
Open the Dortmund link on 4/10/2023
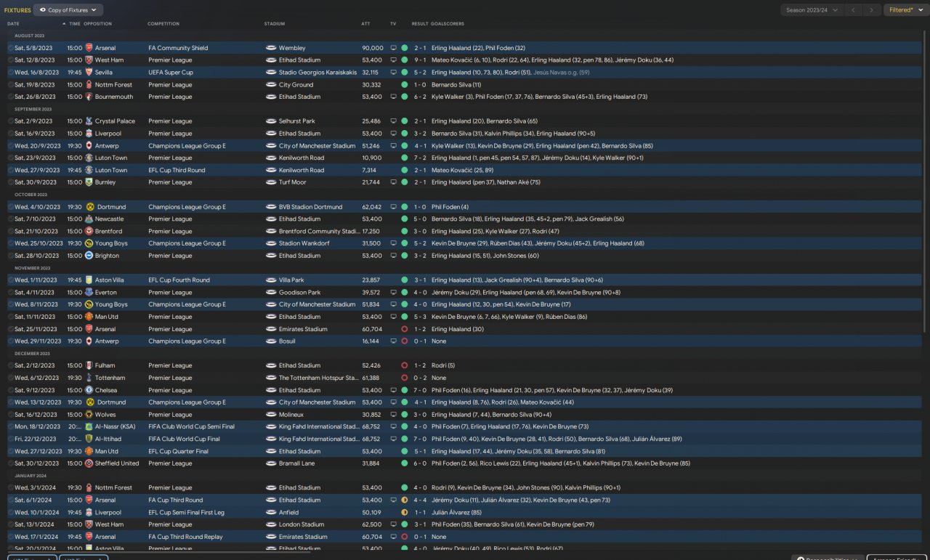coord(110,207)
